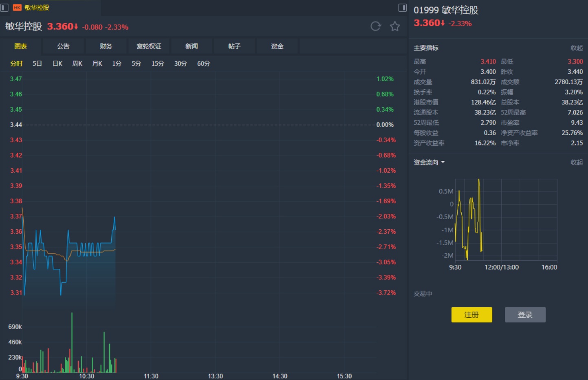The image size is (588, 380).
Task: Switch chart to 5日 view
Action: tap(37, 64)
